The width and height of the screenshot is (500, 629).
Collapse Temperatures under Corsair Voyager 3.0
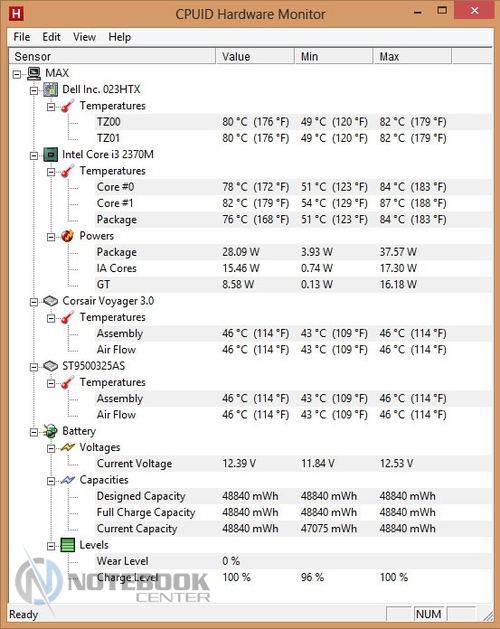coord(51,319)
